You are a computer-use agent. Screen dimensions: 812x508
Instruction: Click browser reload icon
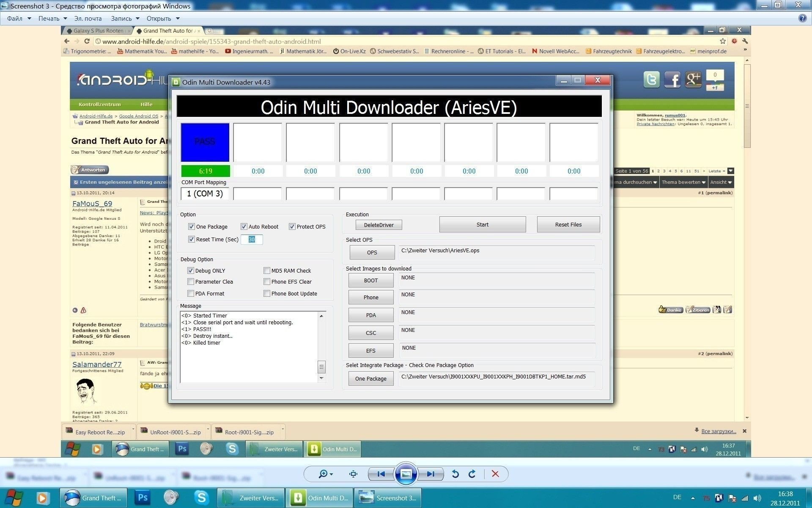[x=87, y=41]
